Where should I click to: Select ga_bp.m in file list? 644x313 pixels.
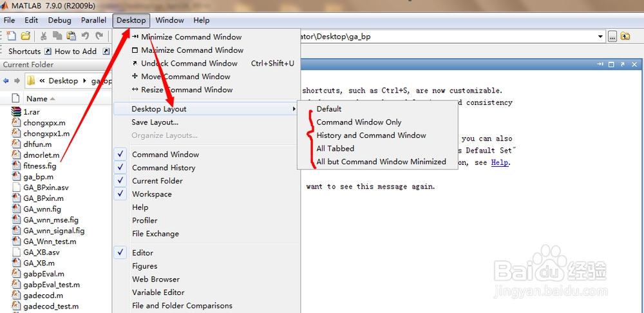[x=38, y=176]
